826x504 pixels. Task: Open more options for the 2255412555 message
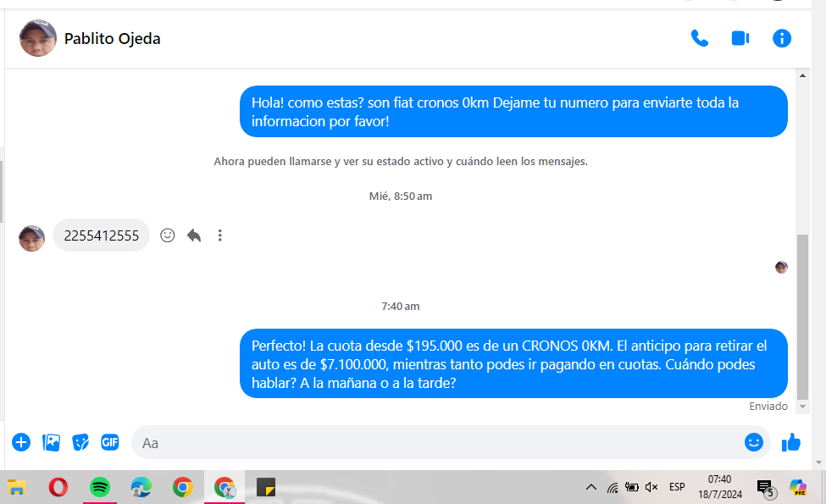220,235
